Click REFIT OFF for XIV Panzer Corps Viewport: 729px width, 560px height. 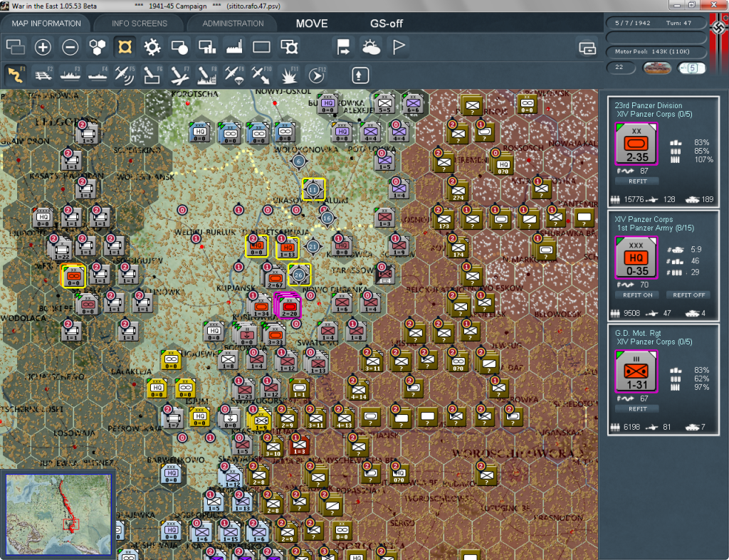(x=688, y=295)
